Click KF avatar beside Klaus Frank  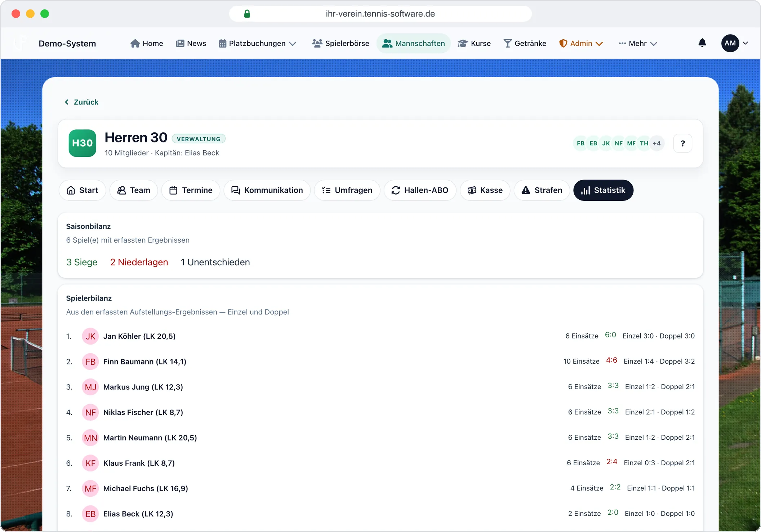(90, 463)
